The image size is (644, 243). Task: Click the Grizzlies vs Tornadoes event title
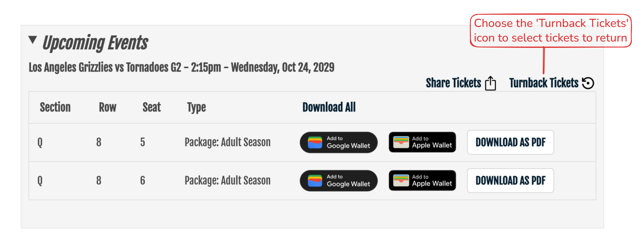pyautogui.click(x=181, y=67)
